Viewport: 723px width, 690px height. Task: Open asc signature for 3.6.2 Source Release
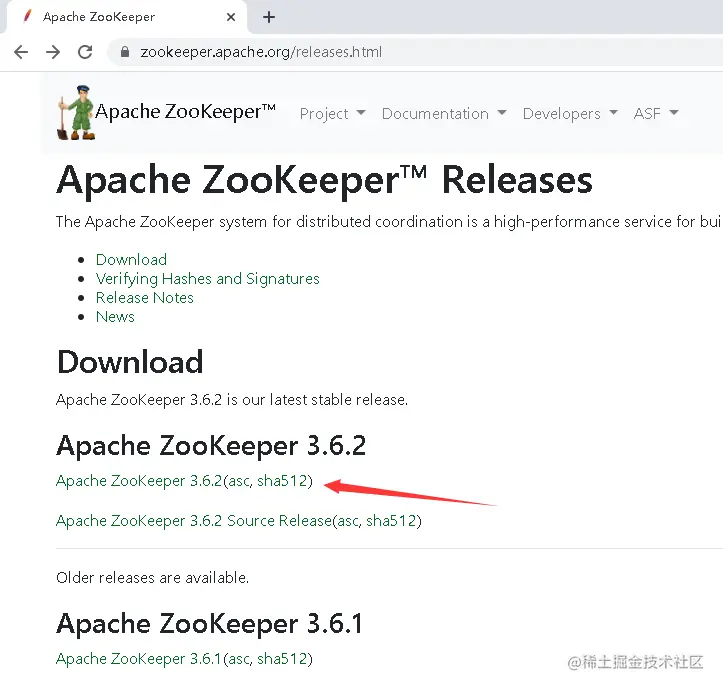pyautogui.click(x=348, y=521)
